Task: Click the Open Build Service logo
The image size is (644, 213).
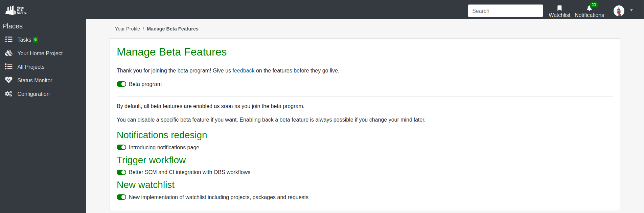Action: click(16, 10)
